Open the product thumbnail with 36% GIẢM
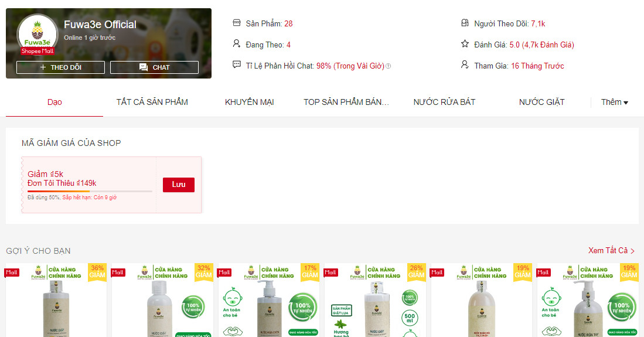644x337 pixels. click(x=56, y=301)
